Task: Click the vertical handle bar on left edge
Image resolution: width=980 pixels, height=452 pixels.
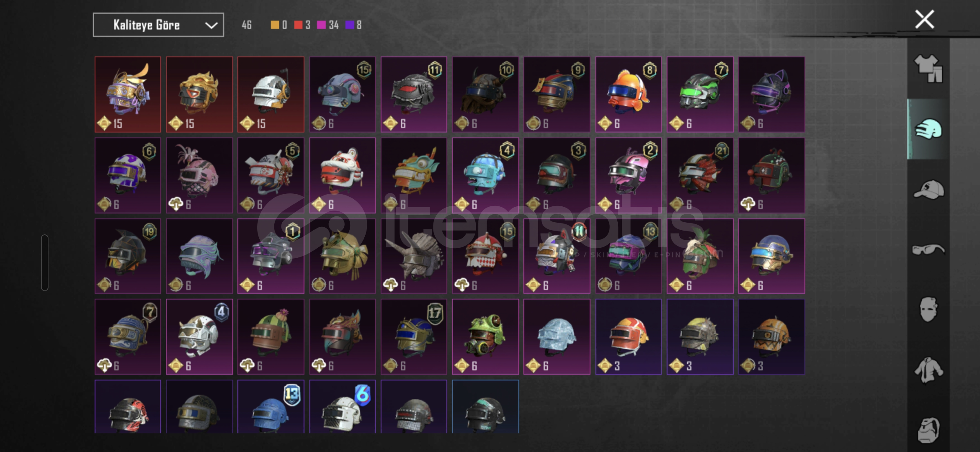Action: [45, 262]
